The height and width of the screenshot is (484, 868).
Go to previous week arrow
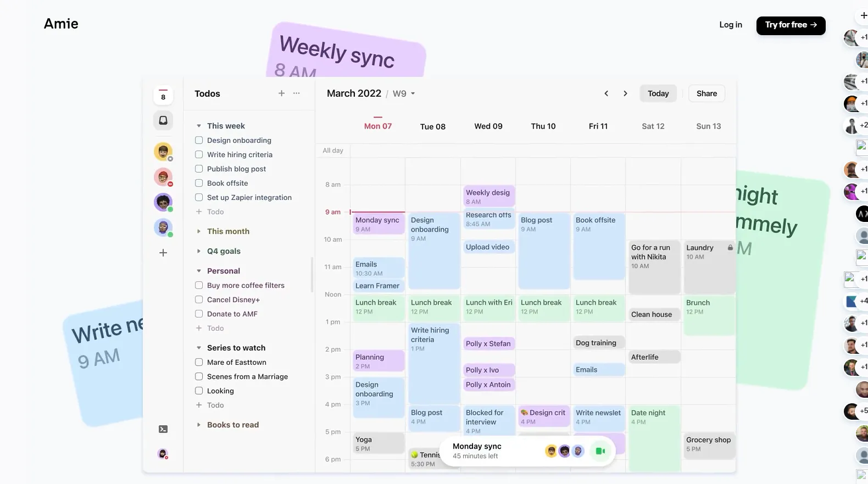coord(607,93)
